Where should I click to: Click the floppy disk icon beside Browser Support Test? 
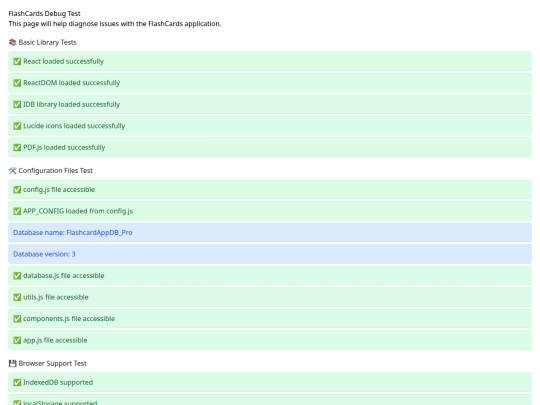click(12, 363)
